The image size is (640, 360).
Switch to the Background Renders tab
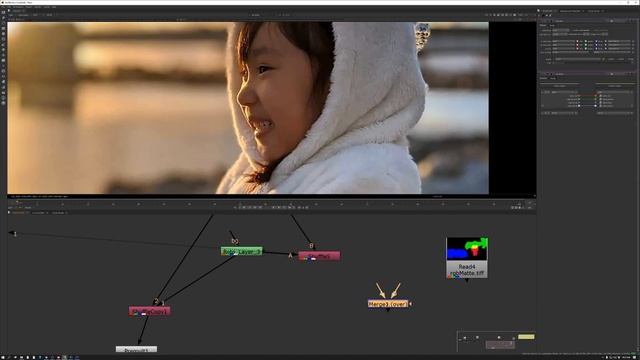coord(570,11)
